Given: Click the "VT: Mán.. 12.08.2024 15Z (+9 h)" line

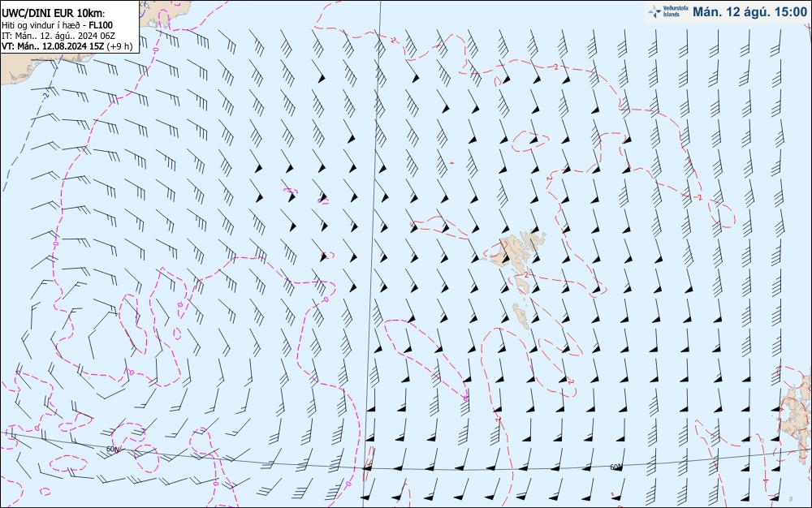Looking at the screenshot, I should click(x=67, y=46).
